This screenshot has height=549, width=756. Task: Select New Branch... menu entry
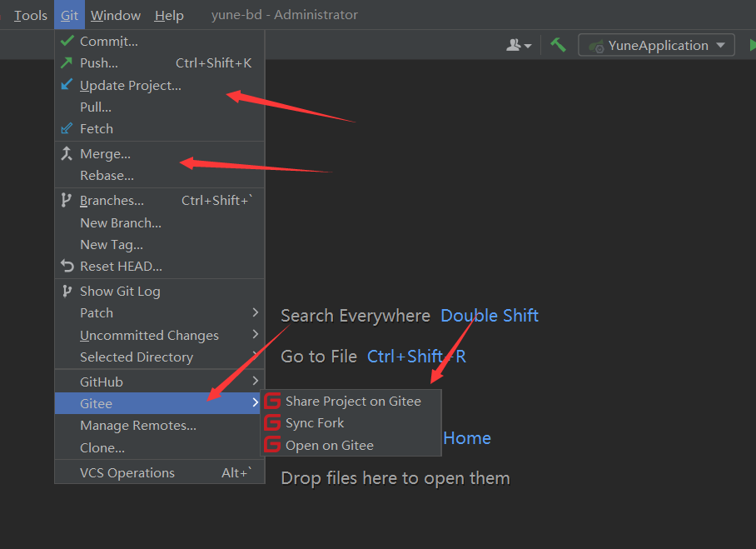[x=160, y=223]
